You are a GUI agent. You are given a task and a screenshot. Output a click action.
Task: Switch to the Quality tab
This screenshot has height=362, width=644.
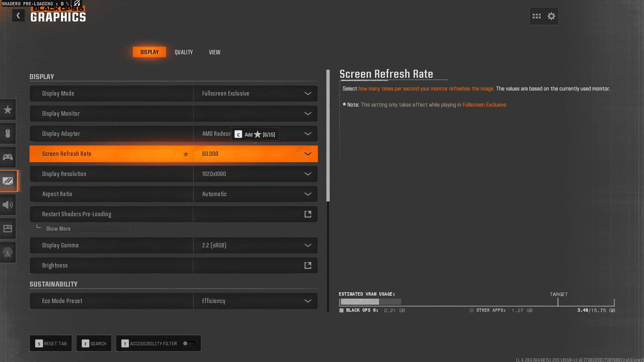tap(184, 52)
